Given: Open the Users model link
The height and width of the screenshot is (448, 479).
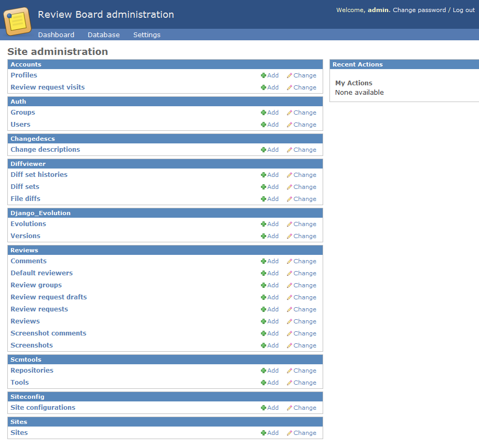Looking at the screenshot, I should 20,125.
